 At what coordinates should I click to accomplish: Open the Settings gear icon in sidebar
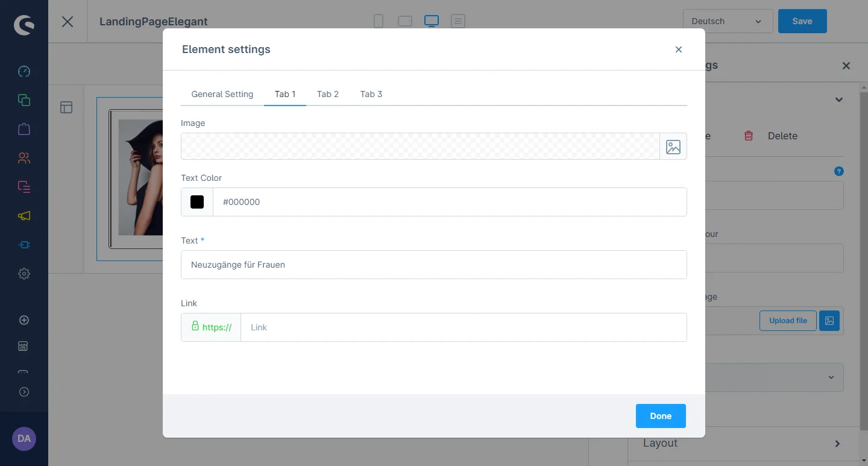point(24,274)
